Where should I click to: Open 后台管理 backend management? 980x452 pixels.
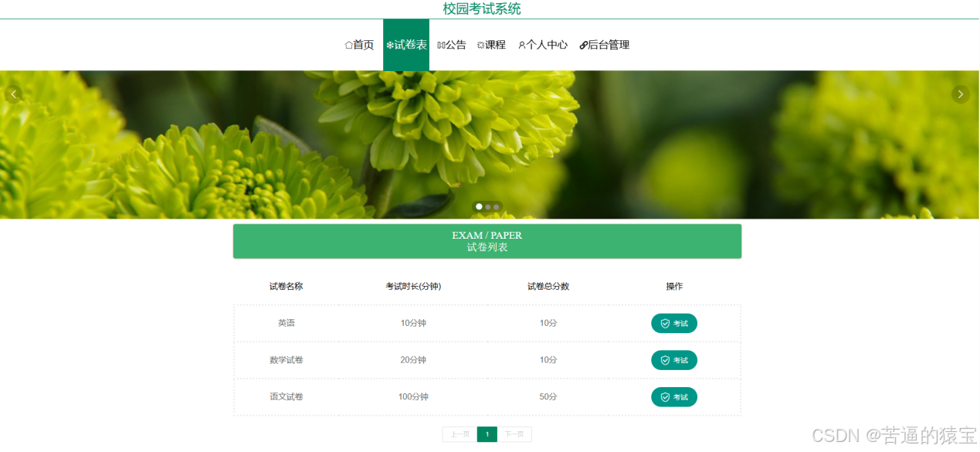605,45
